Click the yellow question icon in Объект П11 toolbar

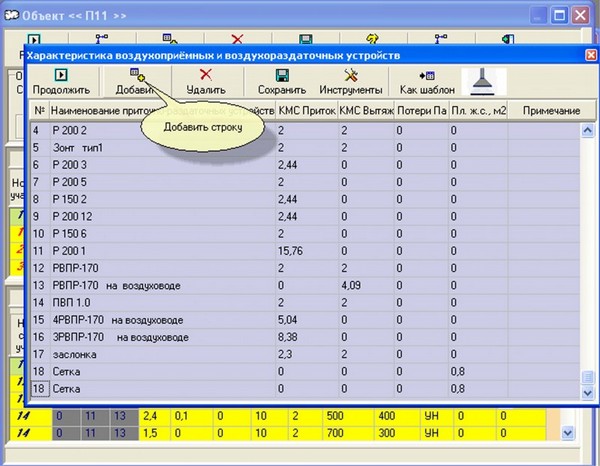tap(372, 39)
